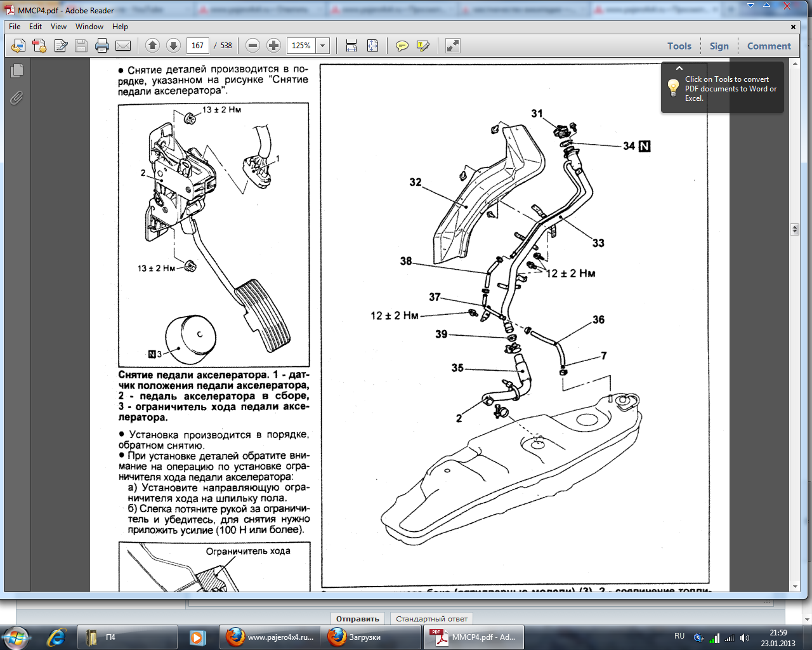
Task: Click the Print file icon
Action: point(101,46)
